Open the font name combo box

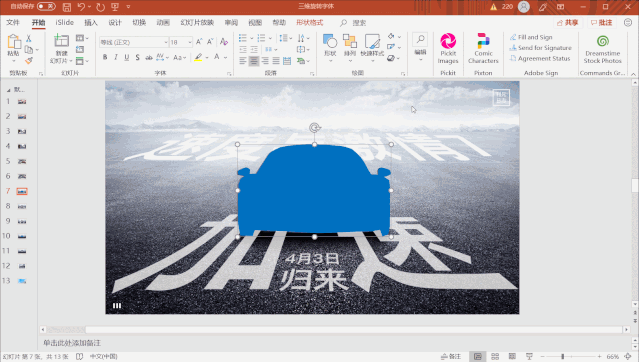[x=134, y=42]
